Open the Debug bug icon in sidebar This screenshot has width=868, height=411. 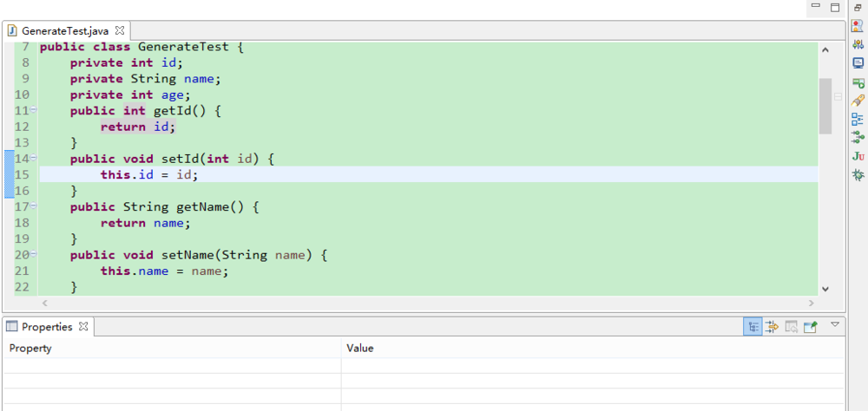858,175
